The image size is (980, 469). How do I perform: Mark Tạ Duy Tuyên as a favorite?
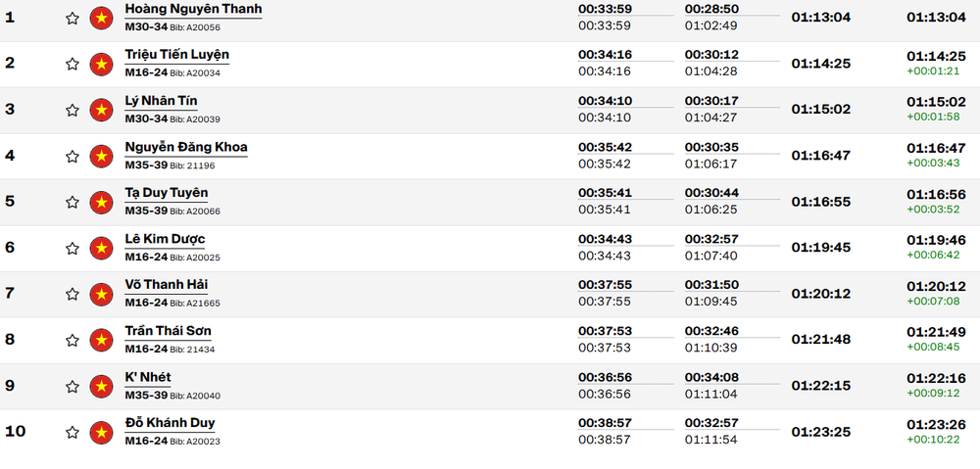73,202
